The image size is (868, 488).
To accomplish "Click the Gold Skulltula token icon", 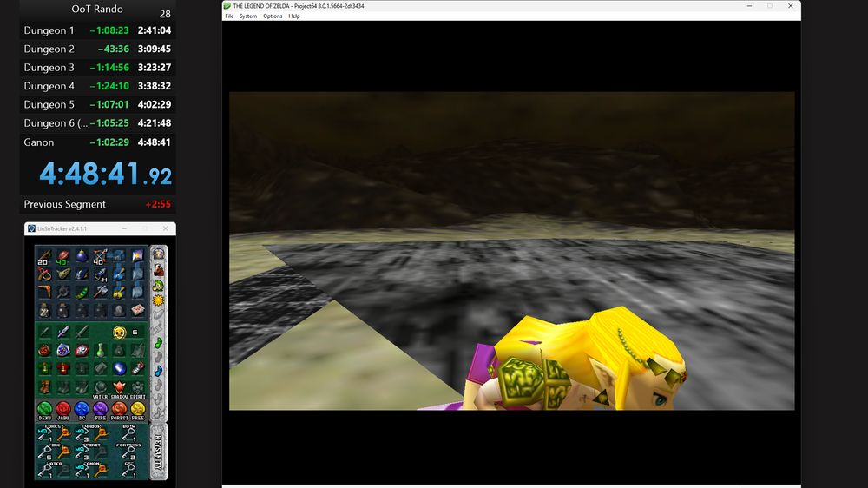I will coord(118,333).
